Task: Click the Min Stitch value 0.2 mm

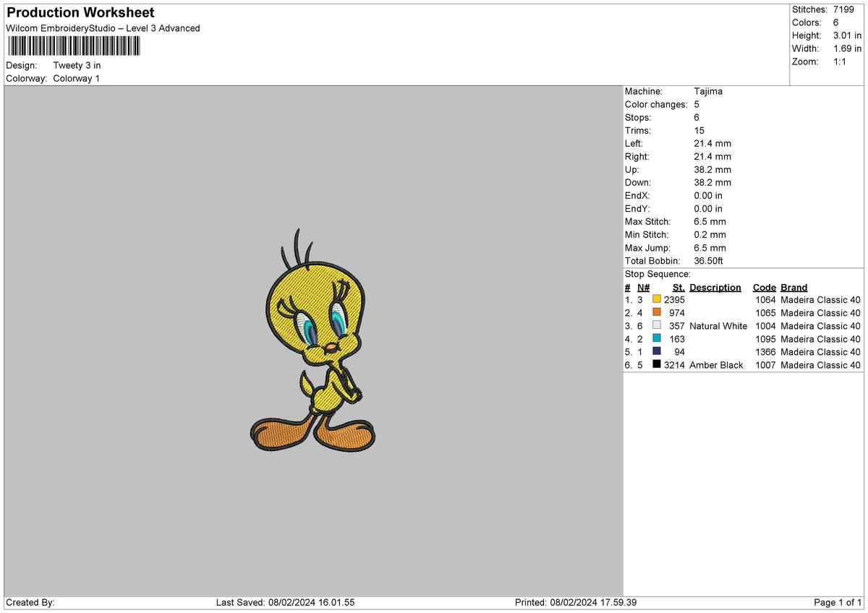Action: pyautogui.click(x=710, y=234)
